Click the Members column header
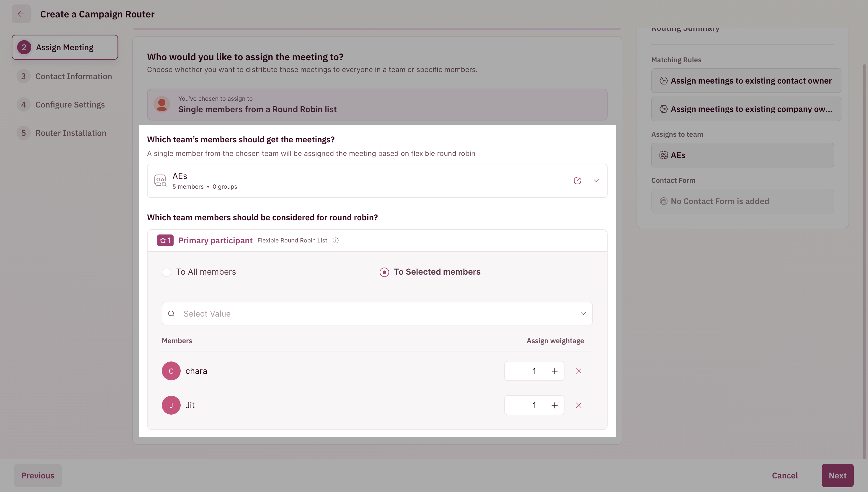 [177, 341]
